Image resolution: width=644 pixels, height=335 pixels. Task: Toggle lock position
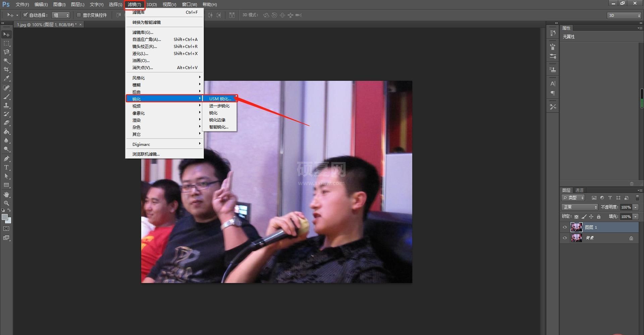point(591,217)
